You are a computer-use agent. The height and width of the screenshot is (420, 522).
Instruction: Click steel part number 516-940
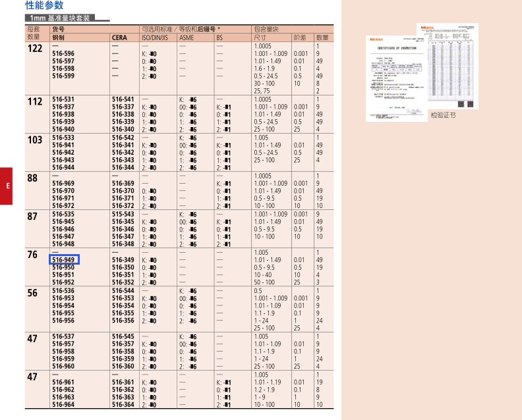[x=63, y=129]
